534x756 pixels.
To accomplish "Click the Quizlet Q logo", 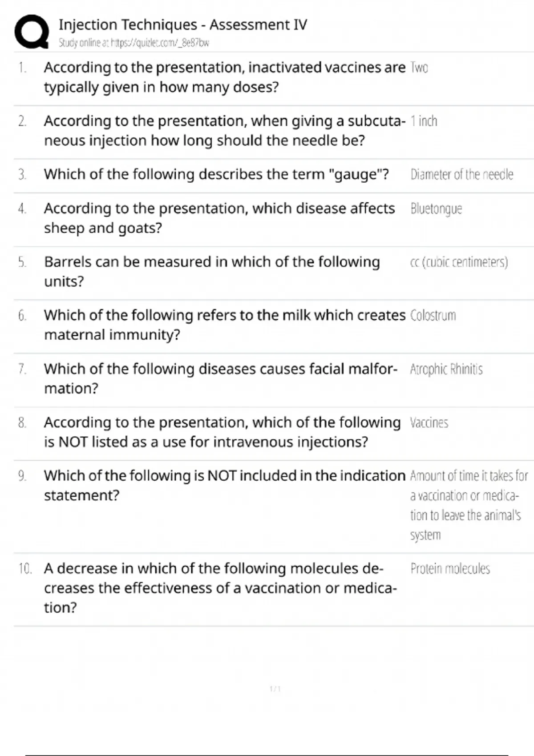I will click(x=32, y=31).
